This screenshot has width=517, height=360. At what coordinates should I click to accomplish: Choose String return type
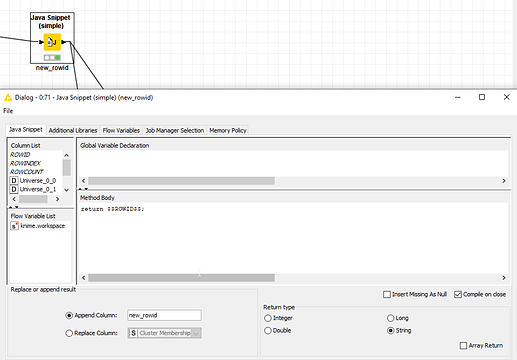pyautogui.click(x=390, y=330)
